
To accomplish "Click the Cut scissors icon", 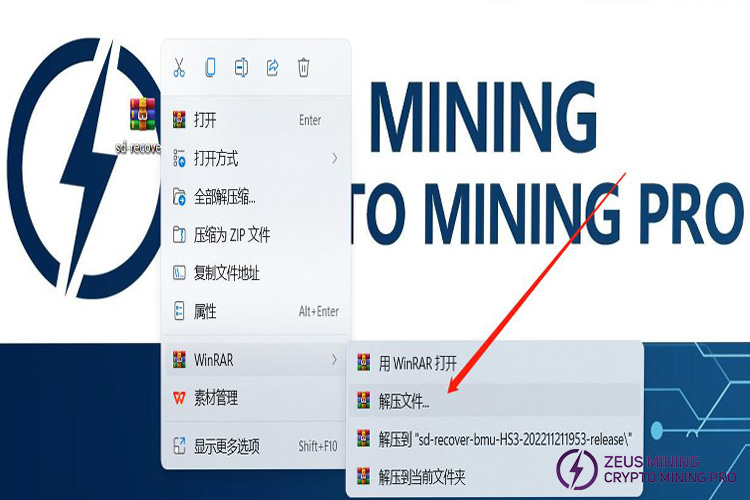I will click(x=179, y=68).
